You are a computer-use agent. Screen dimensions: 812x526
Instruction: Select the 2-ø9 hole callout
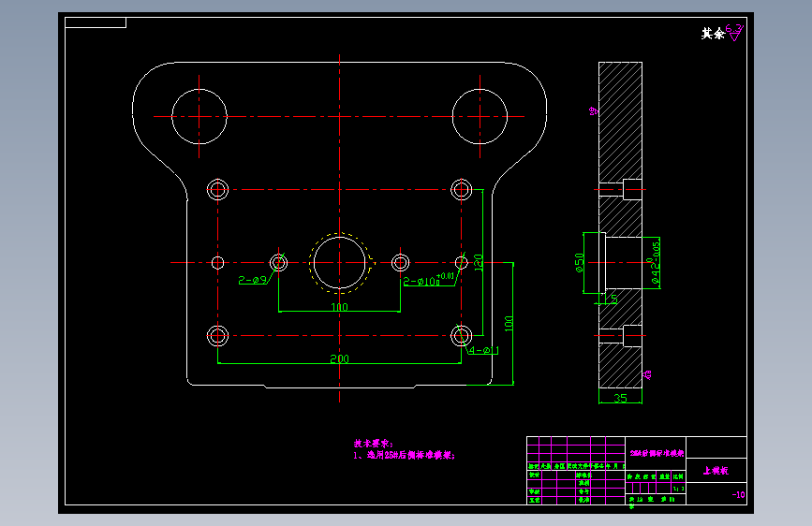[252, 280]
